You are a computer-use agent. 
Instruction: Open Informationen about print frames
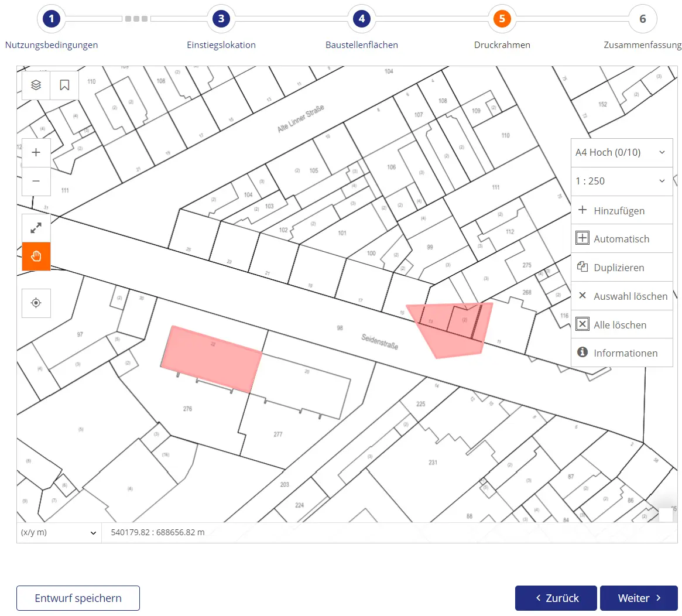pos(620,353)
